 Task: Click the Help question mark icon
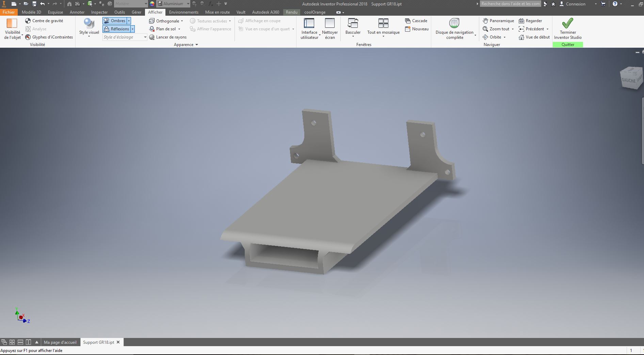(615, 4)
